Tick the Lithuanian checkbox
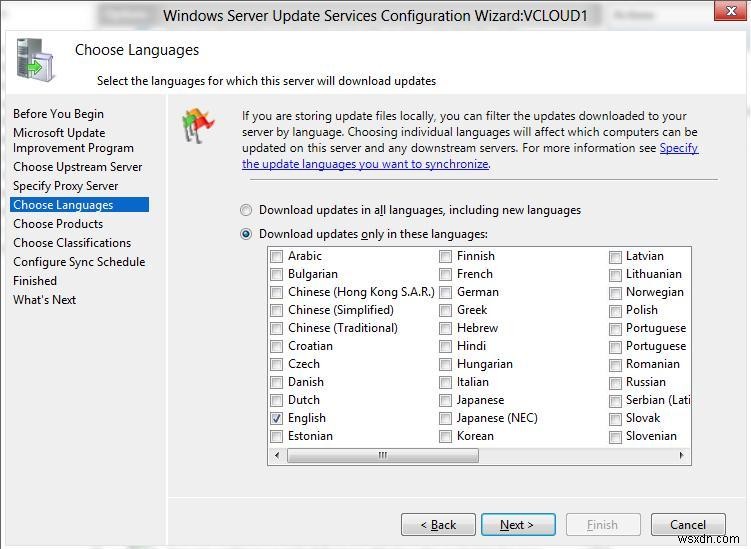This screenshot has width=751, height=549. 615,275
